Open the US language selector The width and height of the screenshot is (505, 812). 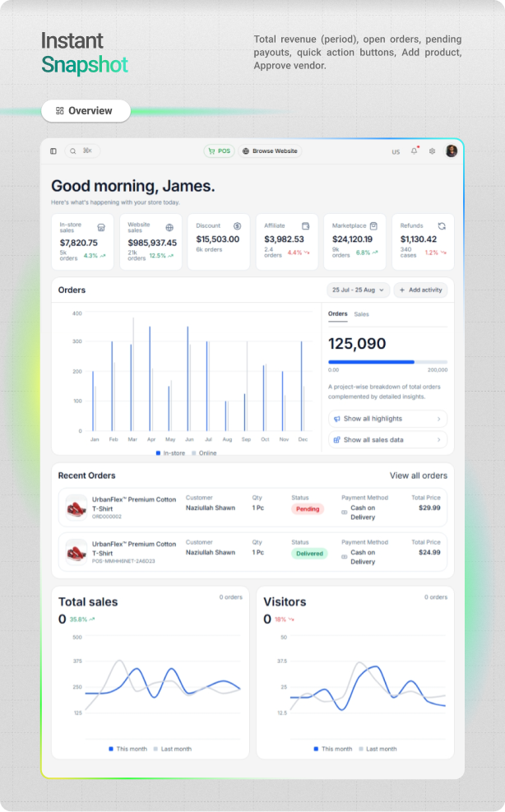[x=396, y=151]
